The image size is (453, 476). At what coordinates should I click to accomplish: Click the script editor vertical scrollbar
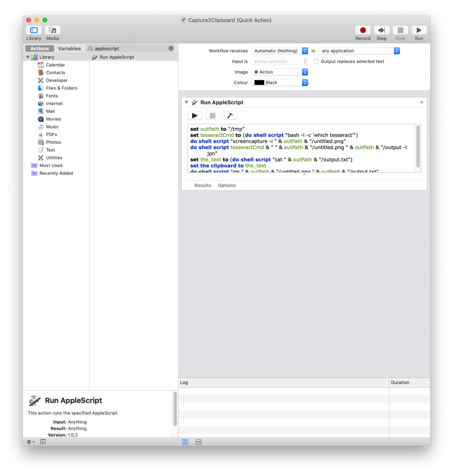(x=418, y=146)
